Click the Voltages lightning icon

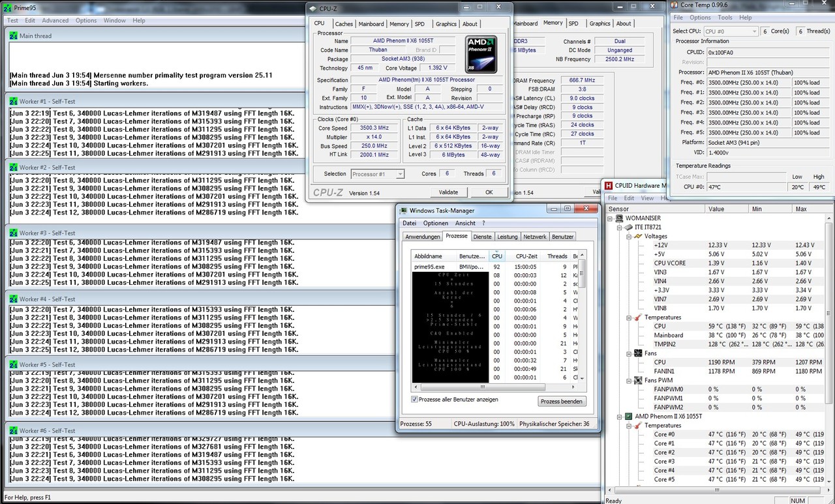(638, 236)
